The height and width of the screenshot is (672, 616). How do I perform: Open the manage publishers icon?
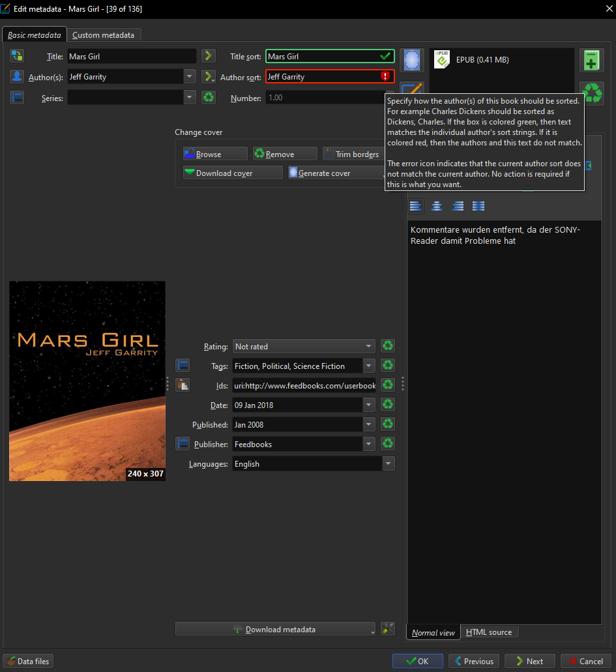coord(183,444)
